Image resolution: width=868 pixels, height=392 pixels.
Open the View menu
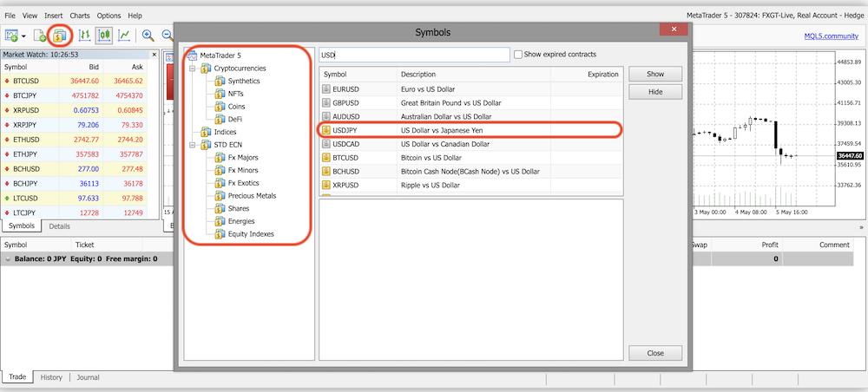click(30, 16)
